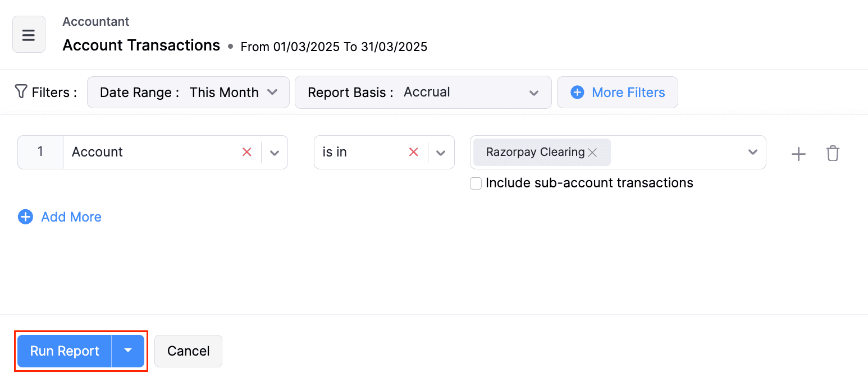This screenshot has width=868, height=387.
Task: Cancel the filter changes
Action: point(188,351)
